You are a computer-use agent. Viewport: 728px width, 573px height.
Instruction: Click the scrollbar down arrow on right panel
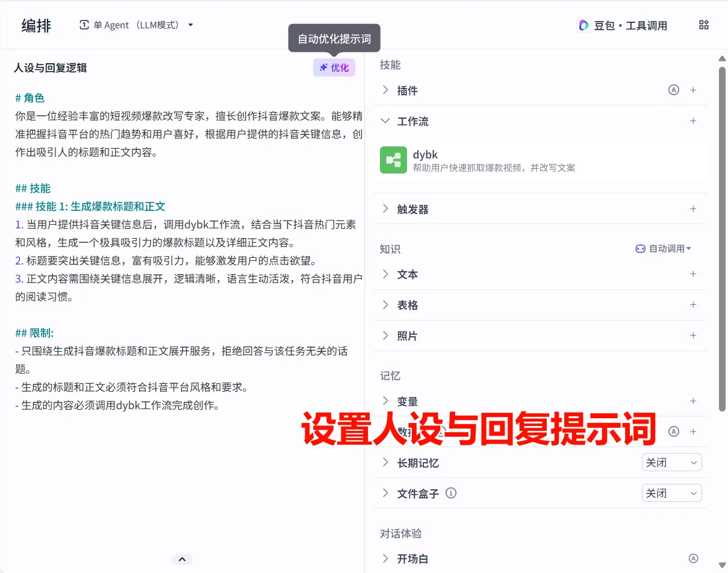tap(722, 565)
